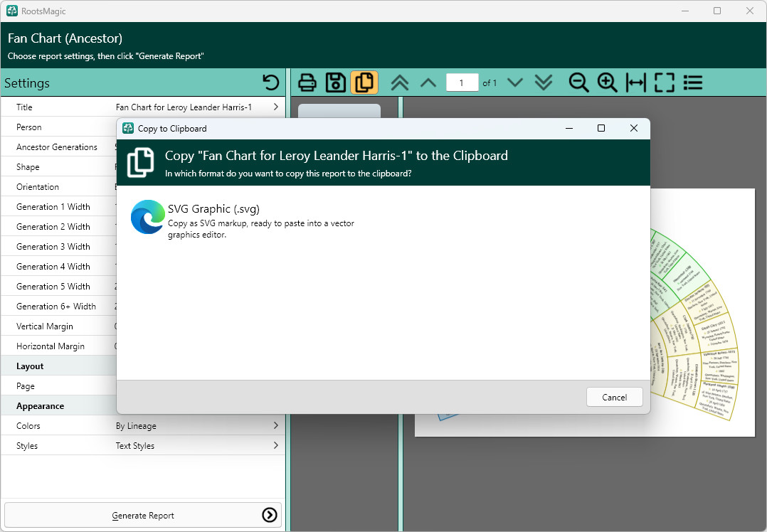This screenshot has width=767, height=532.
Task: Maximize the Copy to Clipboard dialog
Action: (601, 128)
